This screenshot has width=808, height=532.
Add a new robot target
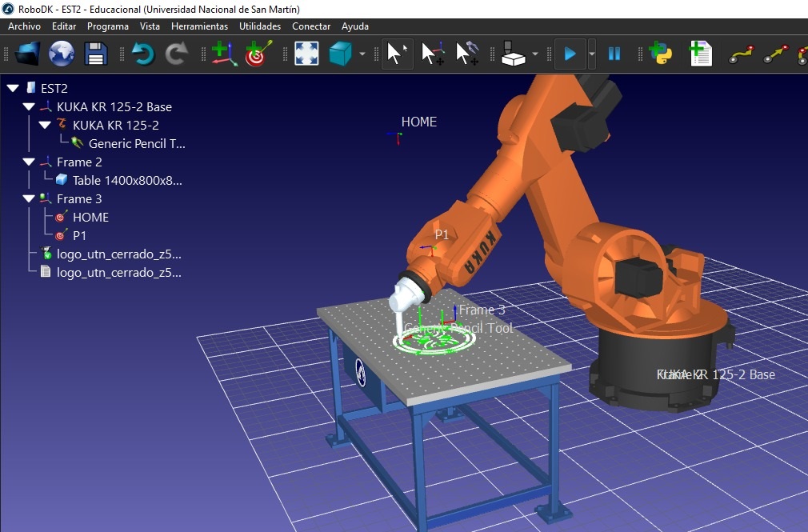(258, 54)
